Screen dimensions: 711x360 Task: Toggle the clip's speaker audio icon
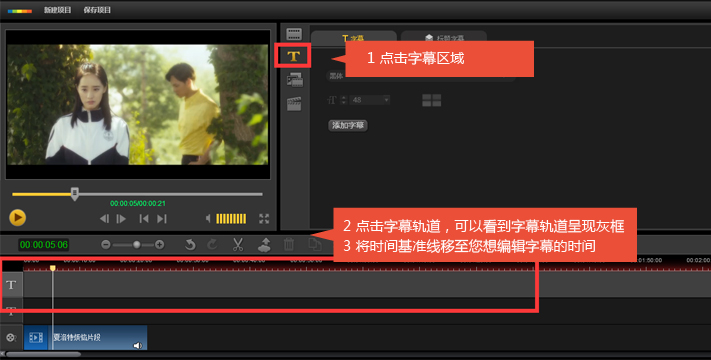137,345
